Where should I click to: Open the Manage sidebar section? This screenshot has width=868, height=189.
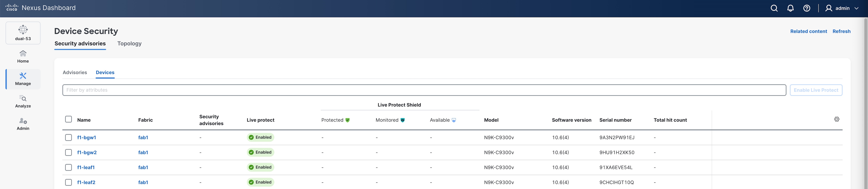click(x=23, y=79)
